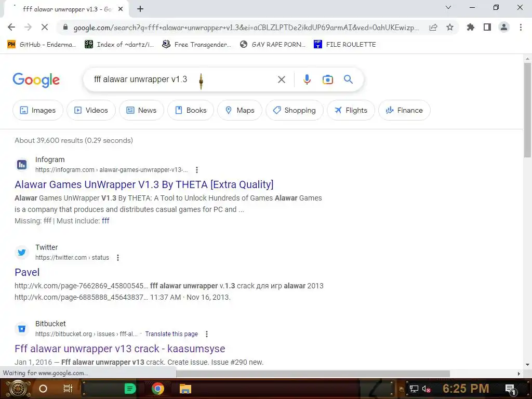532x399 pixels.
Task: Filter results by Books
Action: [191, 110]
